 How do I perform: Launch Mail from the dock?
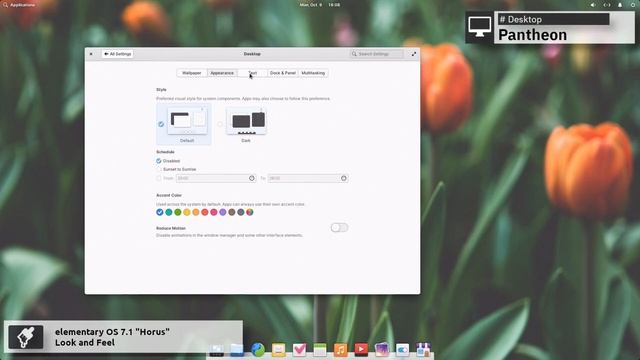[x=278, y=350]
